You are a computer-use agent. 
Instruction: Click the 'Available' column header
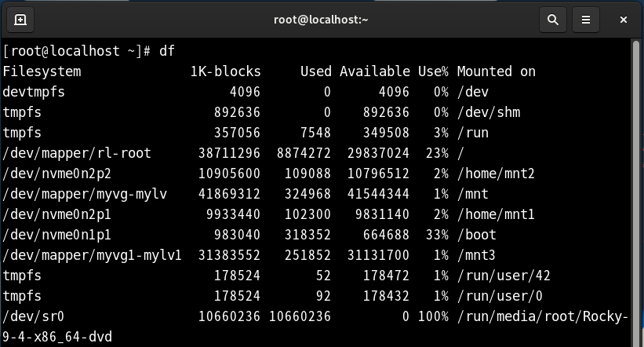coord(375,71)
